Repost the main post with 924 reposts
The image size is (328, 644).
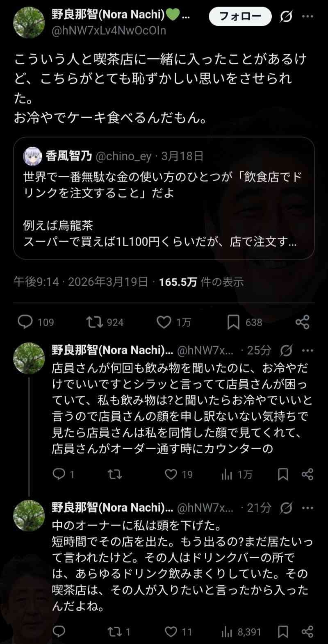coord(95,322)
